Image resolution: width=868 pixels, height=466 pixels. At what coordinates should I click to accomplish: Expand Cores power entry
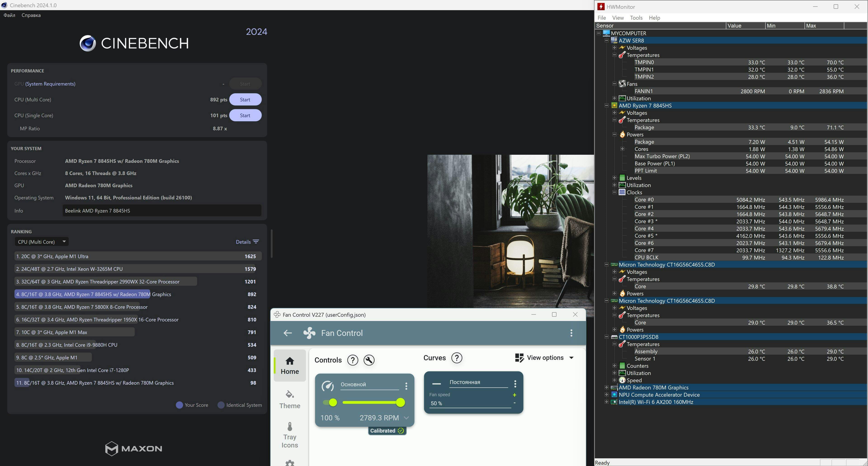[x=622, y=149]
